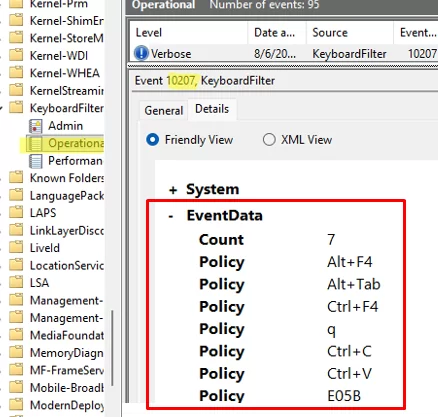Click the 8/6/20... date cell
The image size is (438, 417).
[x=275, y=54]
